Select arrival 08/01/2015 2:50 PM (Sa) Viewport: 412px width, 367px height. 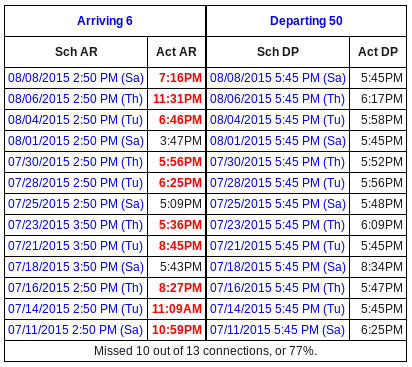[76, 141]
